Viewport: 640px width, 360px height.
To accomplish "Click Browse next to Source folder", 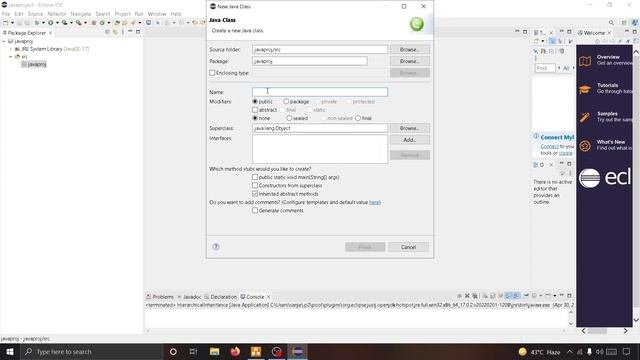I will (409, 49).
